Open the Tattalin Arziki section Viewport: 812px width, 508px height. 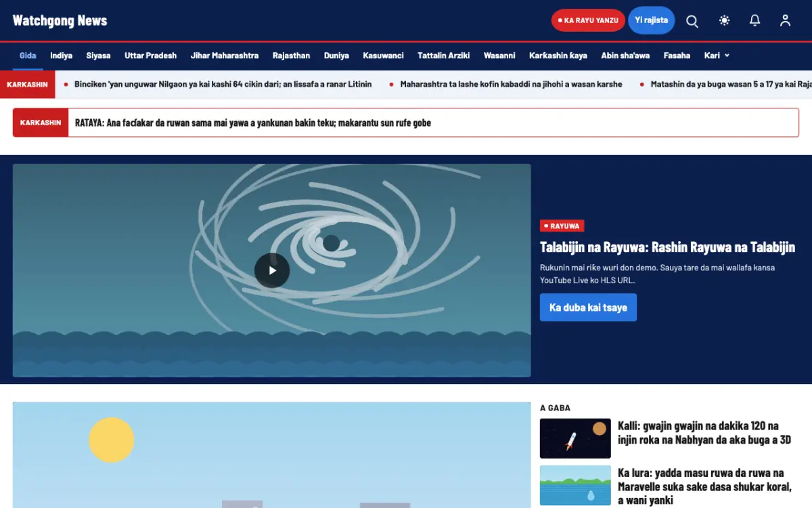(443, 56)
